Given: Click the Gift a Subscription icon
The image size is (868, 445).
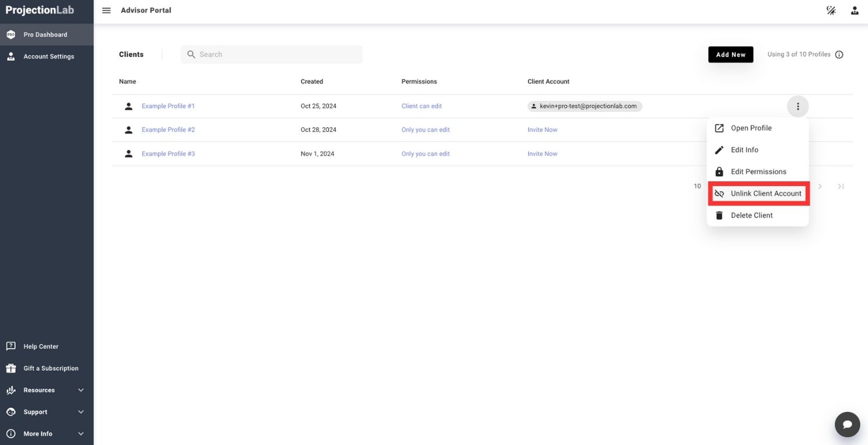Looking at the screenshot, I should tap(11, 368).
